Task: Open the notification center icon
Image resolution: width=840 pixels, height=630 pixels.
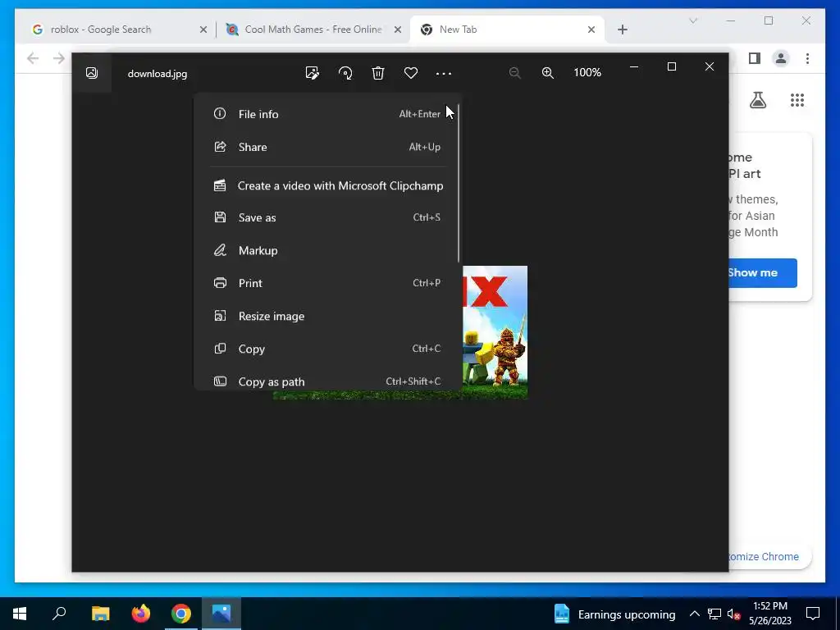Action: point(813,614)
